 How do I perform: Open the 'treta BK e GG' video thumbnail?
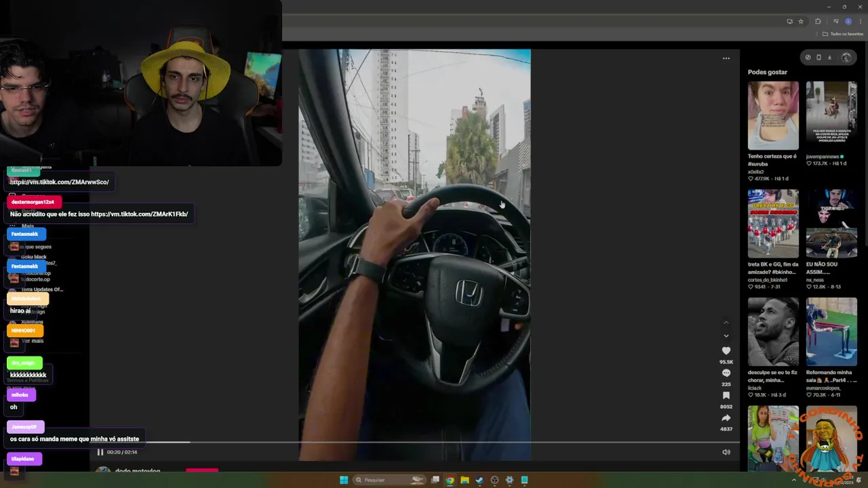[773, 224]
